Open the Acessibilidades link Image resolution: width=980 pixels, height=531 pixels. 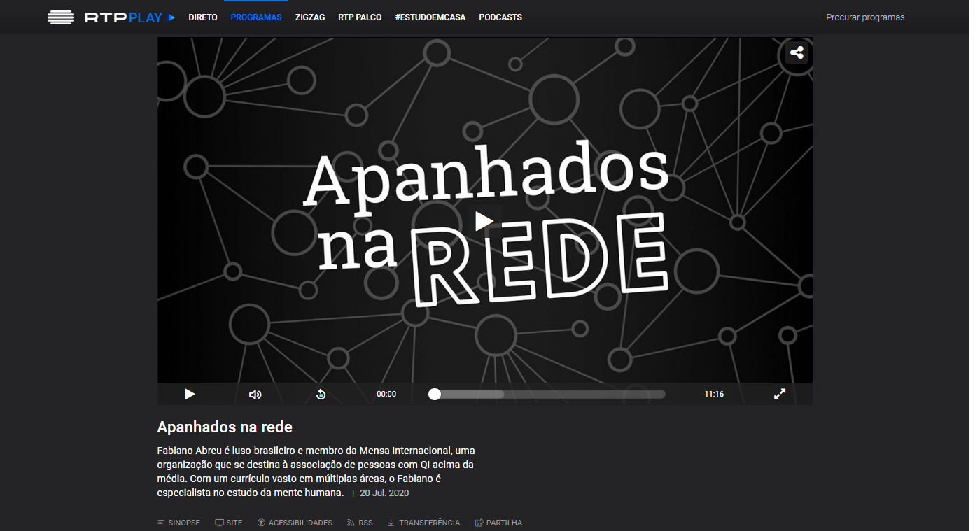click(295, 523)
